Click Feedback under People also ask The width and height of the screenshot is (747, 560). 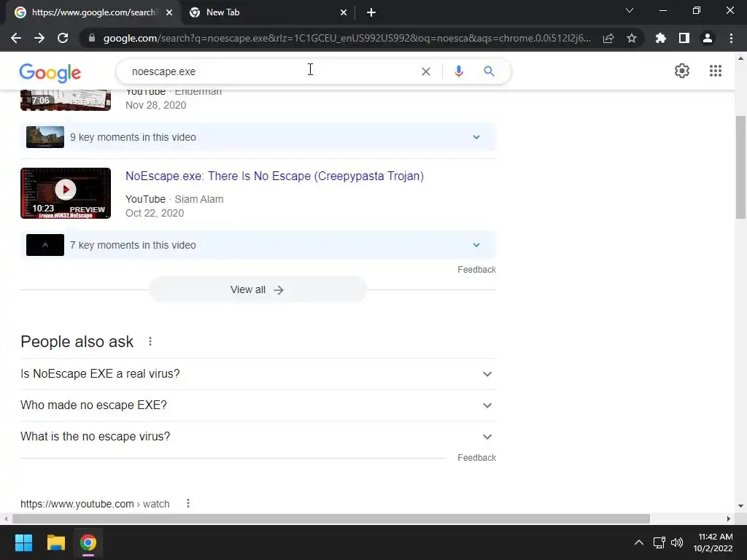476,458
